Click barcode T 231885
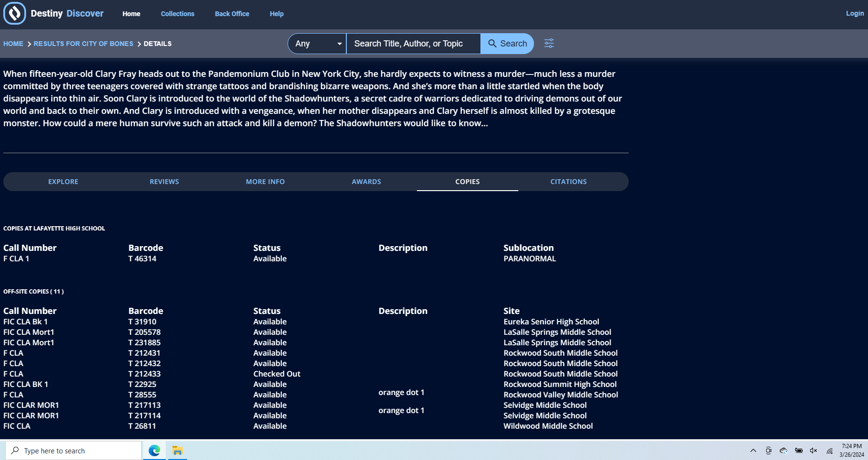The width and height of the screenshot is (868, 460). pyautogui.click(x=145, y=342)
